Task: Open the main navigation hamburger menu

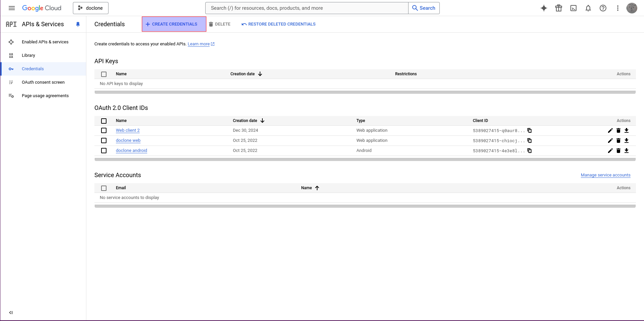Action: 12,8
